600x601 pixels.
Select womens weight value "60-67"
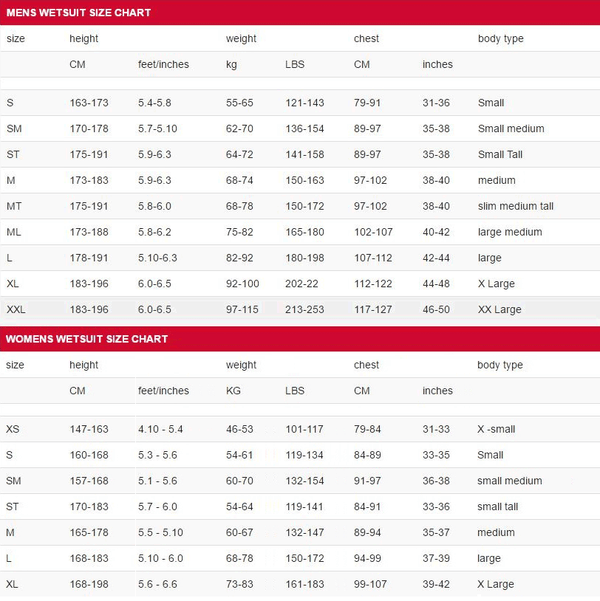click(x=239, y=533)
